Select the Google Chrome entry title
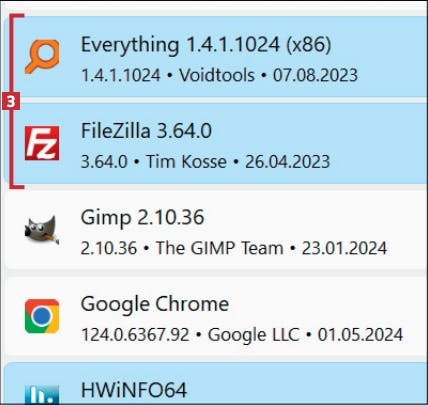The image size is (428, 405). tap(155, 304)
